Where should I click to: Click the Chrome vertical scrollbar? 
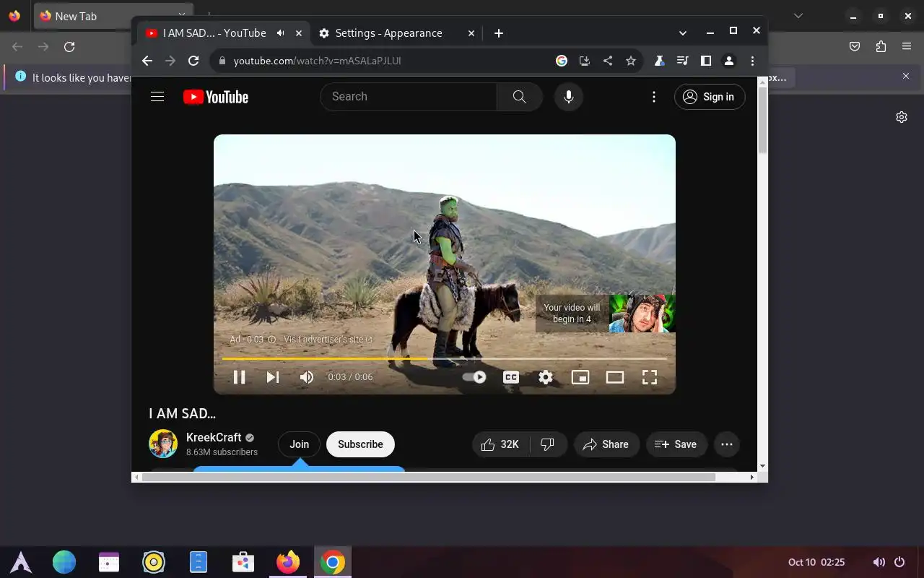point(762,119)
